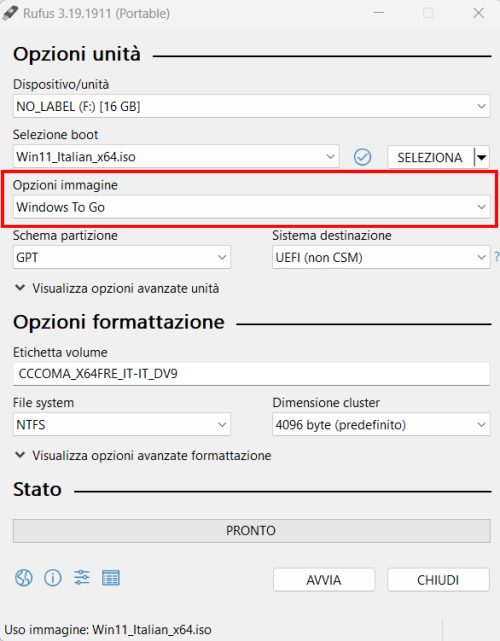Expand Visualizza opzioni avanzate formattazione
This screenshot has height=641, width=500.
click(x=143, y=455)
